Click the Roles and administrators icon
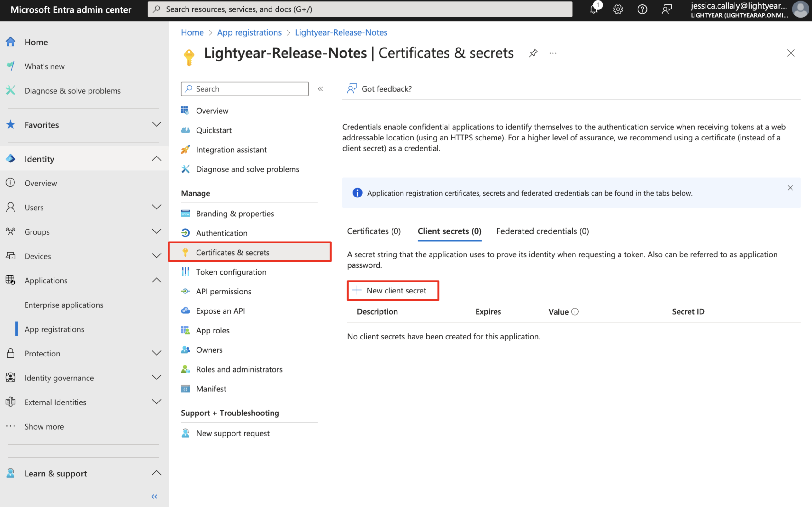The width and height of the screenshot is (812, 507). [185, 369]
